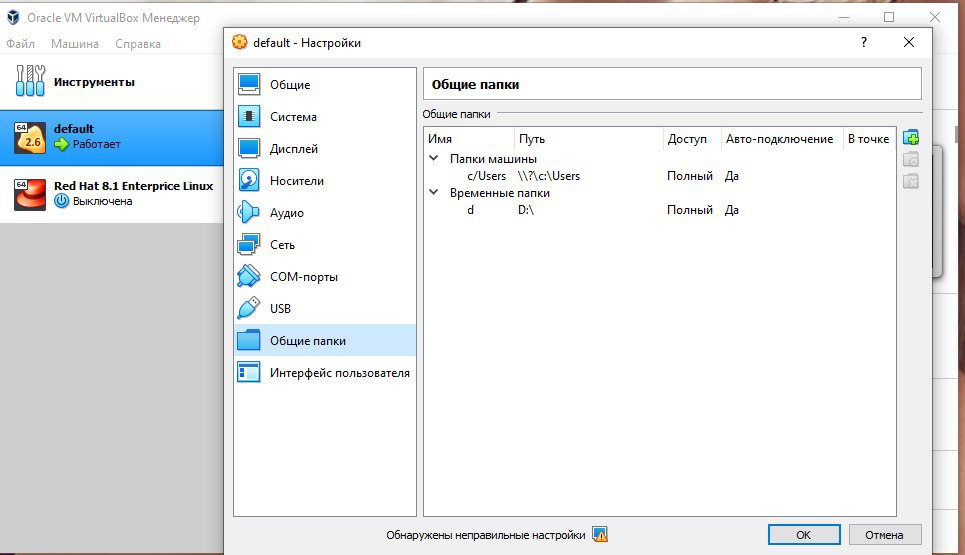Click the \\?\c:\Users path cell
This screenshot has width=965, height=555.
(549, 176)
